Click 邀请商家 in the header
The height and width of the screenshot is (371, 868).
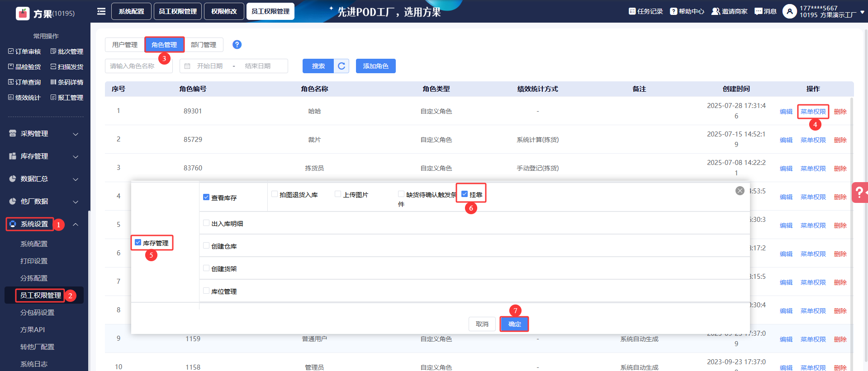coord(729,11)
